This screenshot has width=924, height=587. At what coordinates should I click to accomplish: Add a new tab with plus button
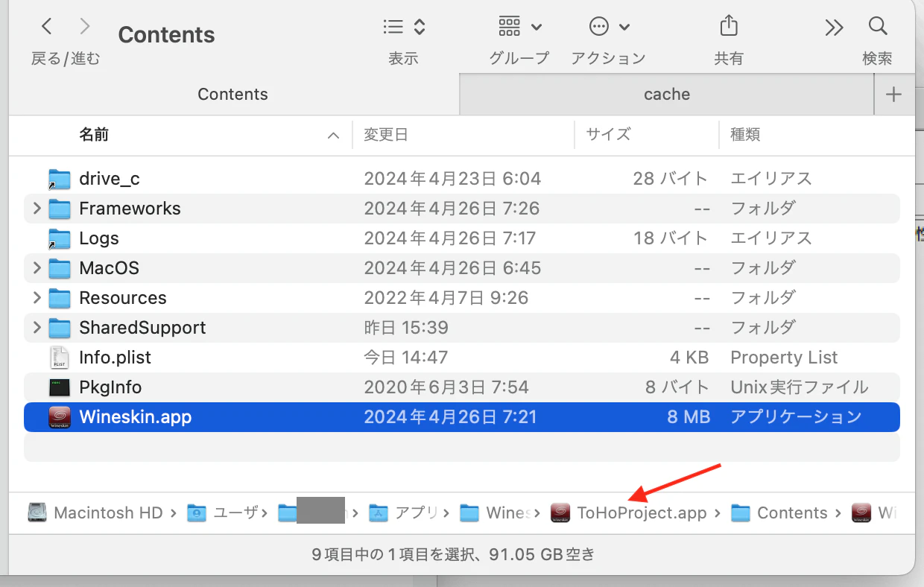pyautogui.click(x=893, y=95)
